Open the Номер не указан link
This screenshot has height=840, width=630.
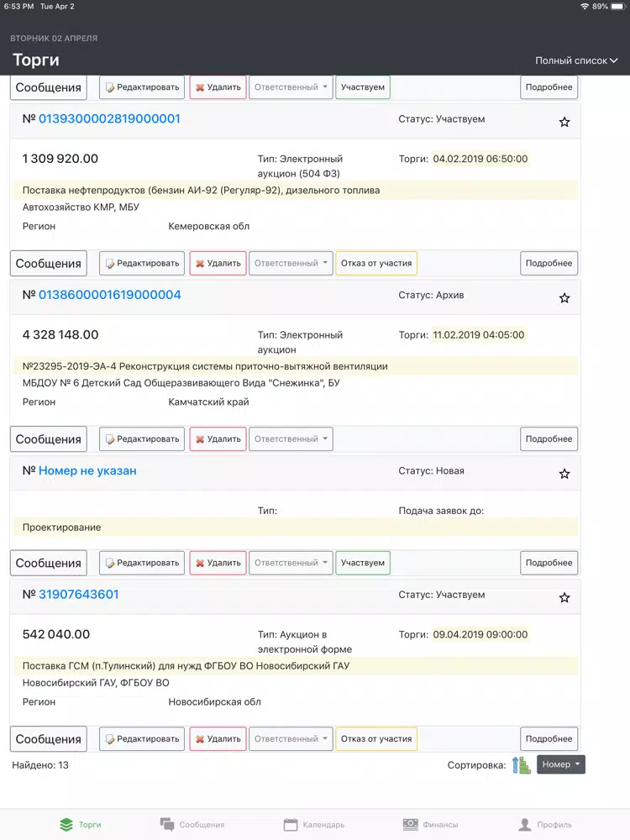[87, 471]
